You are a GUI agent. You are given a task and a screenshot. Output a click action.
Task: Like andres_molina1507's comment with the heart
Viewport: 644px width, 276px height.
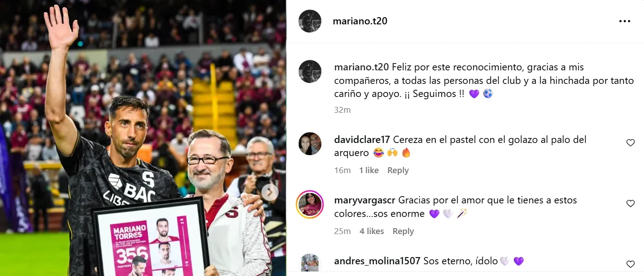point(630,264)
